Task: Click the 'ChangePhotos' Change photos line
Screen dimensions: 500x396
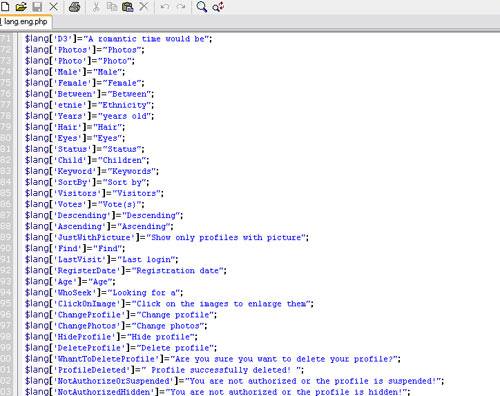Action: (116, 325)
